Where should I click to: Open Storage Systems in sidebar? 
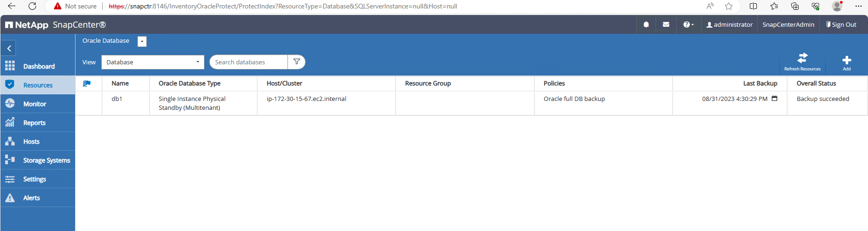coord(38,160)
